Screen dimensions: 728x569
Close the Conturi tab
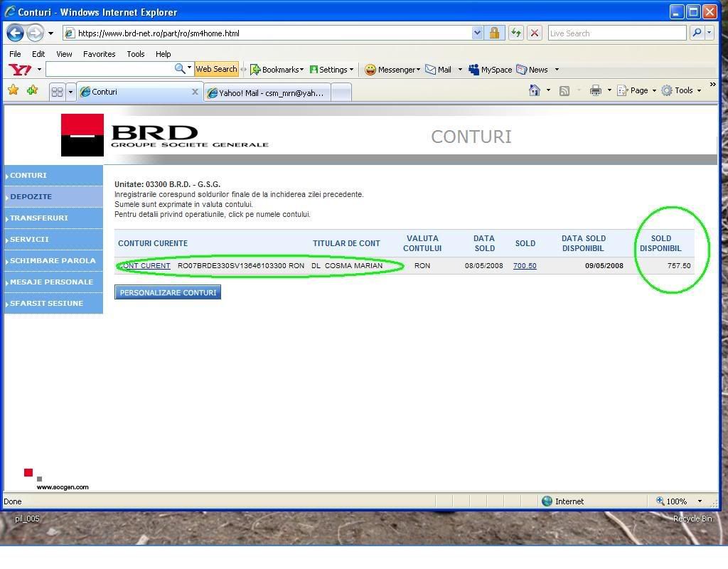point(195,92)
